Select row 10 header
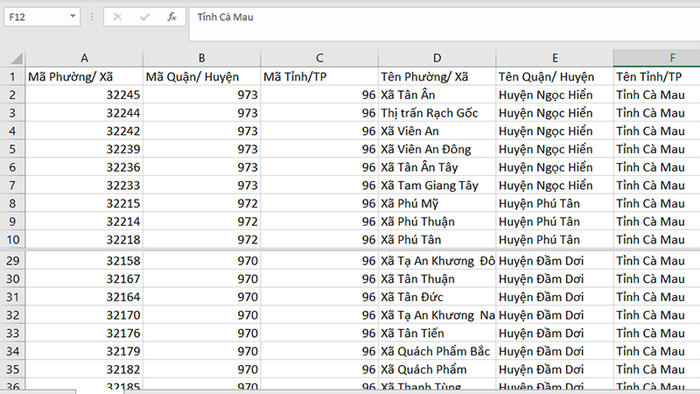 click(x=12, y=240)
